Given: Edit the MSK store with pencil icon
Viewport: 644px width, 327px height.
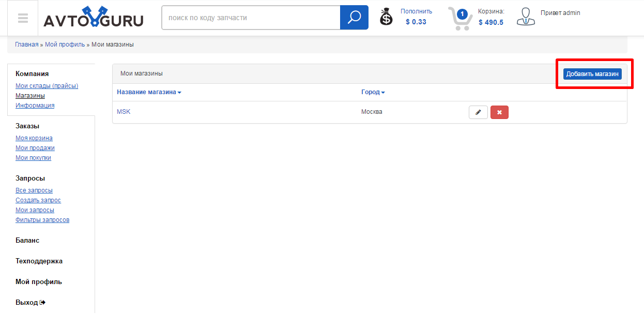Looking at the screenshot, I should coord(478,112).
